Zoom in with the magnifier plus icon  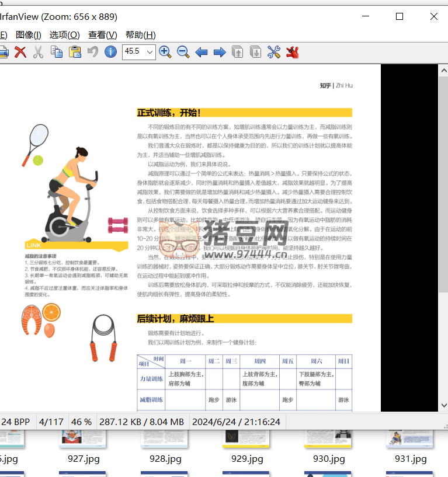click(165, 52)
